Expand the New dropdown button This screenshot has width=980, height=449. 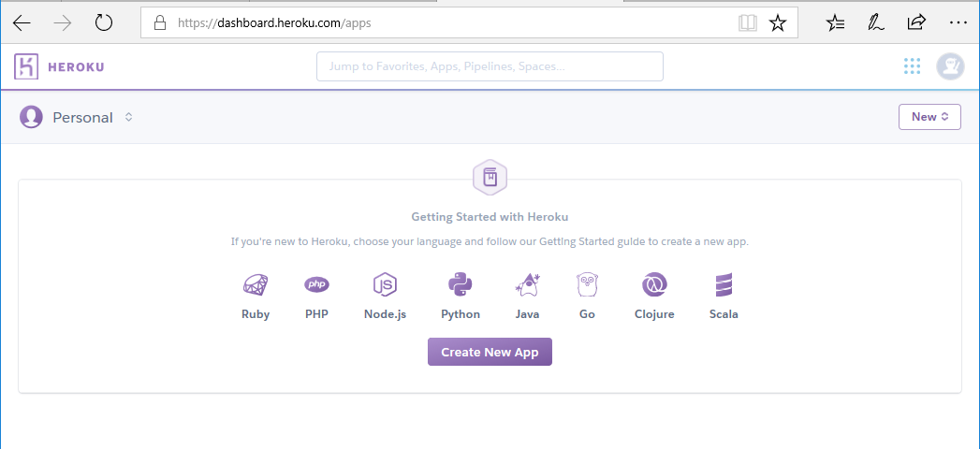click(929, 117)
